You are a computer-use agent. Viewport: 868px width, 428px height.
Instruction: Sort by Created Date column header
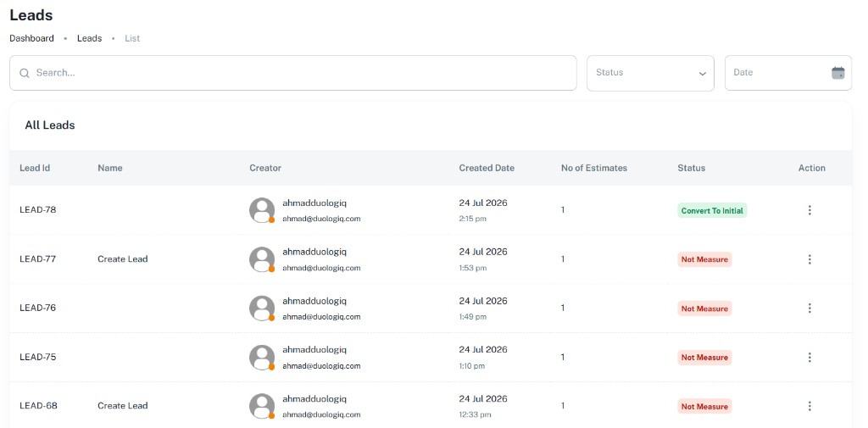click(x=487, y=168)
